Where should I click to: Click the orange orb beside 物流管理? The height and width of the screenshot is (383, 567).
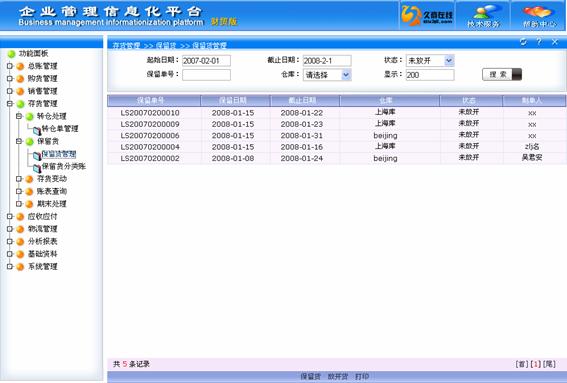[20, 229]
